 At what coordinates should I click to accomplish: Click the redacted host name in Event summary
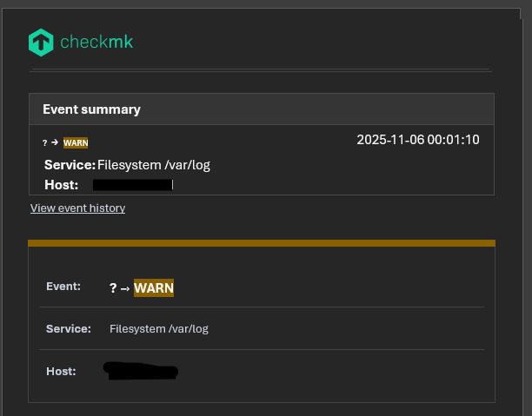tap(133, 185)
